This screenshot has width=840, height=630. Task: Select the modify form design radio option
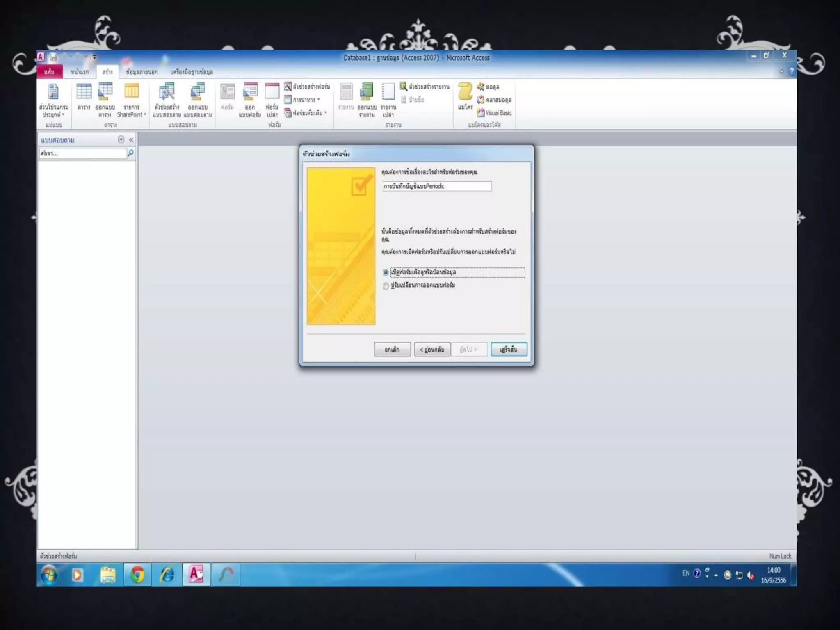[x=386, y=286]
